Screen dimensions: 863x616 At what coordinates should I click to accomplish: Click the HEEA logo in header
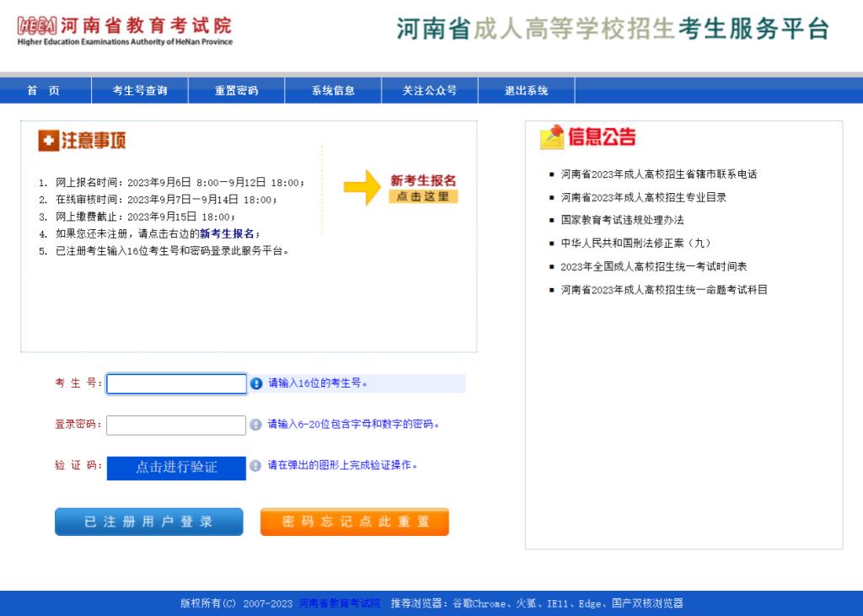tap(37, 26)
